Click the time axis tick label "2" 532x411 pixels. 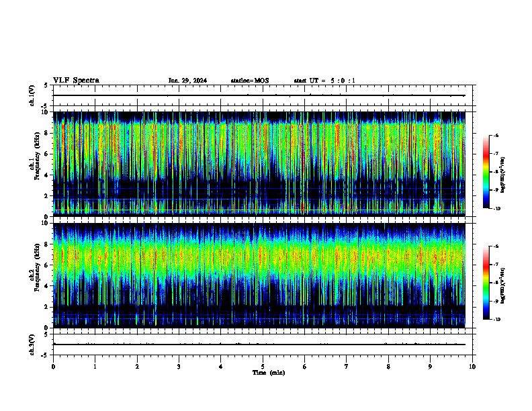point(137,367)
